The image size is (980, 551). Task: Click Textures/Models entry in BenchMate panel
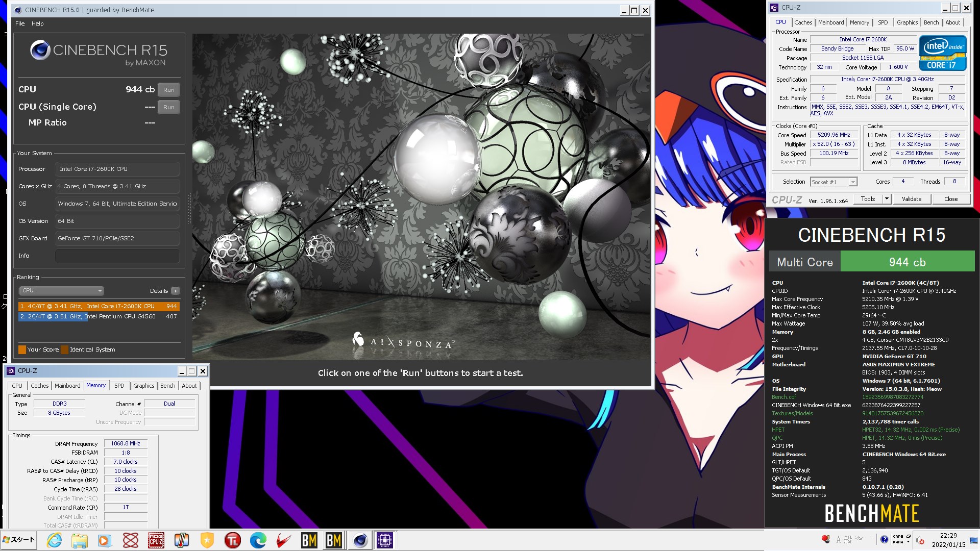(x=792, y=413)
